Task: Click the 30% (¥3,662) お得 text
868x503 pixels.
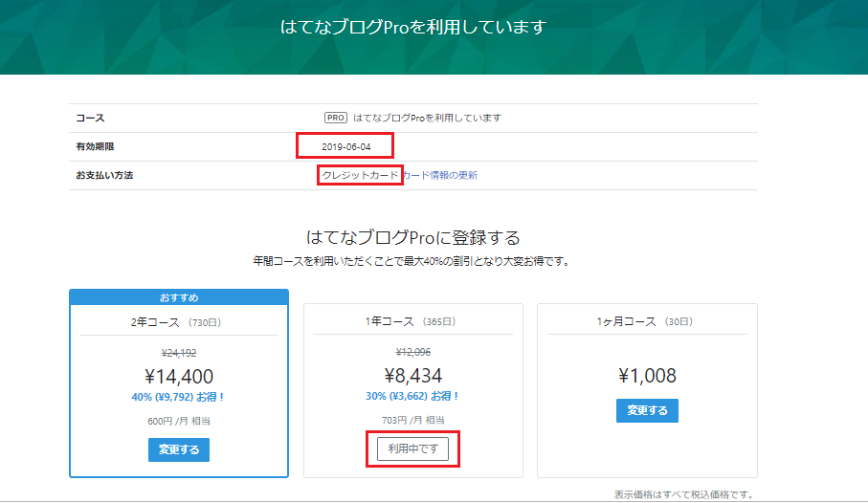Action: (x=412, y=396)
